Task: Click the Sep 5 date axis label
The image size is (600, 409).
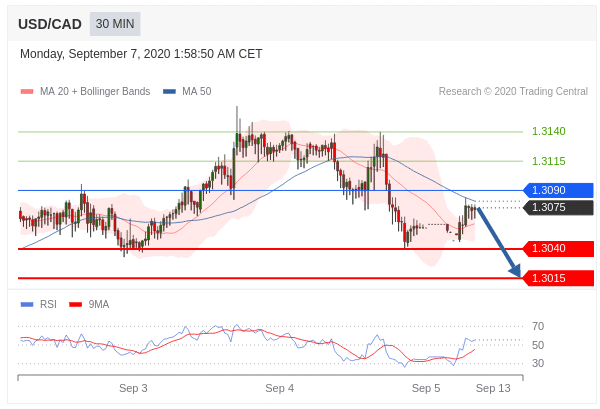Action: [426, 388]
